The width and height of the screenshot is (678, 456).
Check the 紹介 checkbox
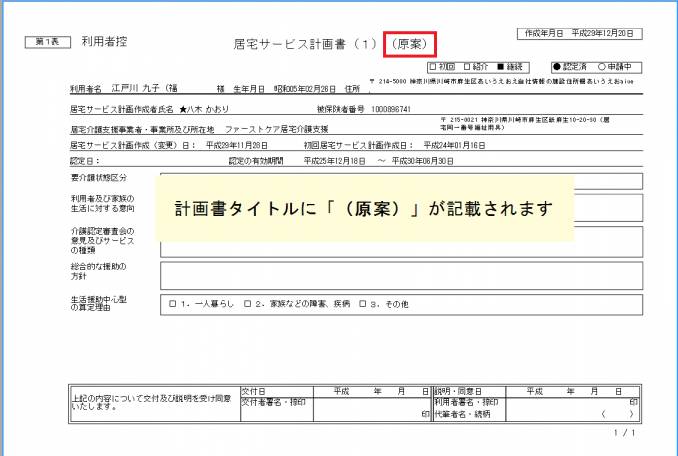coord(468,68)
